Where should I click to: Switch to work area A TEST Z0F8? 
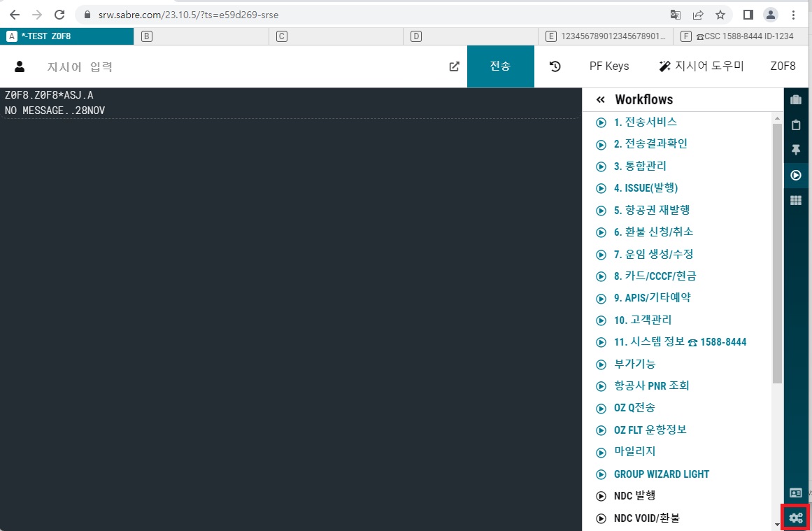(67, 36)
